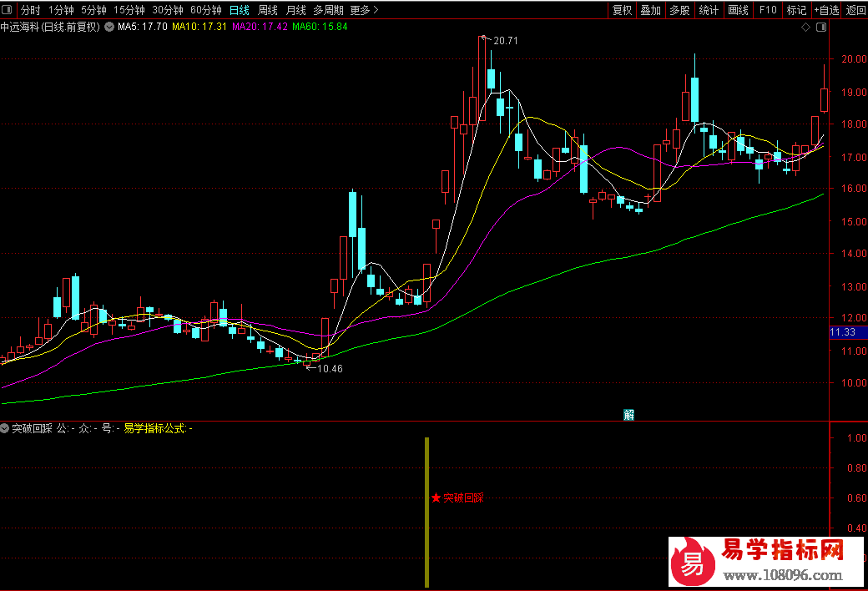Switch to the 分时 intraday tab
This screenshot has width=868, height=591.
point(30,10)
